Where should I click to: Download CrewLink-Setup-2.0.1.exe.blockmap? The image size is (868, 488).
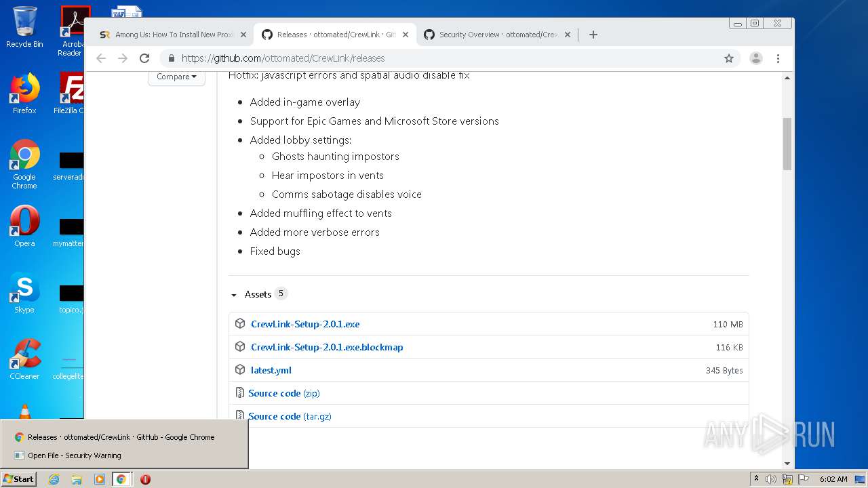(x=327, y=347)
